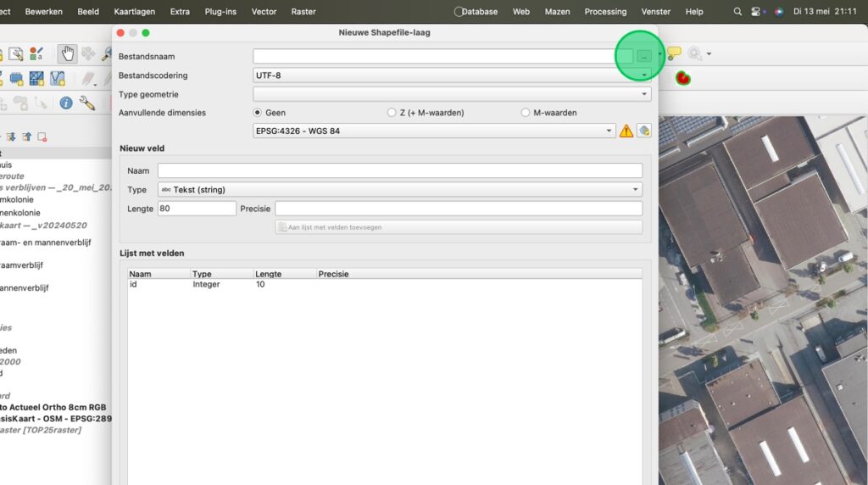Image resolution: width=868 pixels, height=485 pixels.
Task: Select the Geen dimension radio button
Action: pos(258,113)
